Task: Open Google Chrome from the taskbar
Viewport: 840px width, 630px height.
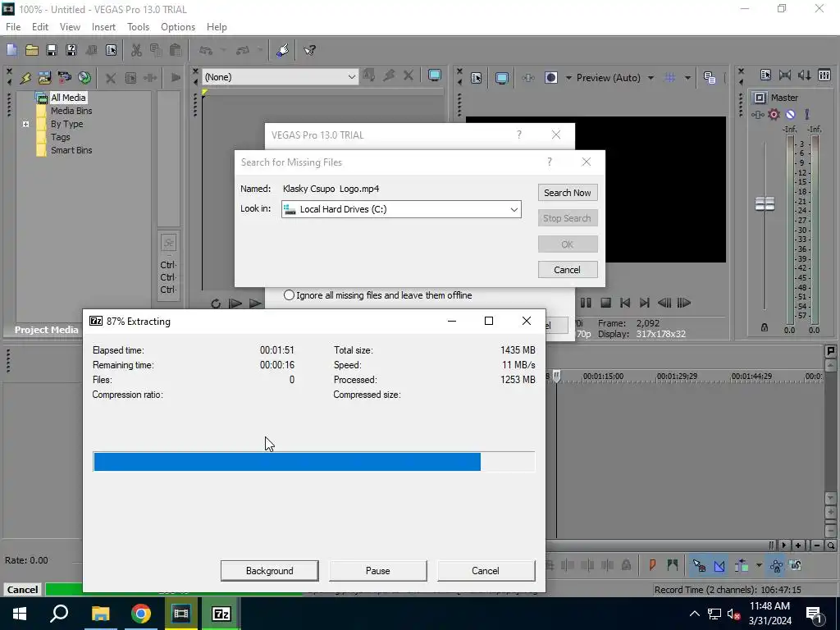Action: click(141, 614)
